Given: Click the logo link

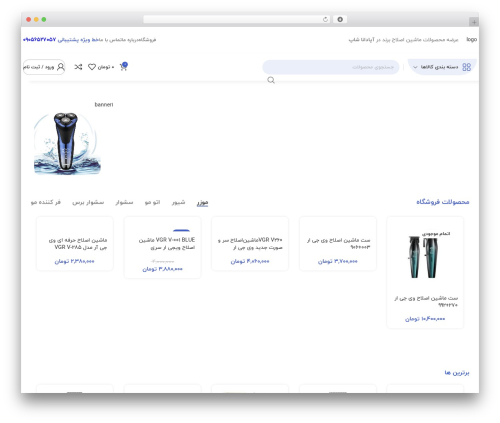Looking at the screenshot, I should click(x=471, y=39).
